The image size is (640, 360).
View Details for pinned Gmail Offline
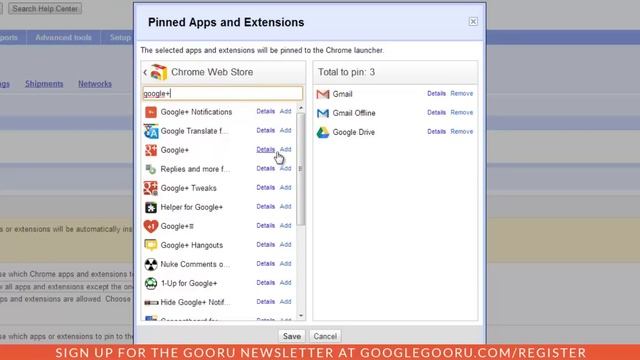pyautogui.click(x=436, y=113)
